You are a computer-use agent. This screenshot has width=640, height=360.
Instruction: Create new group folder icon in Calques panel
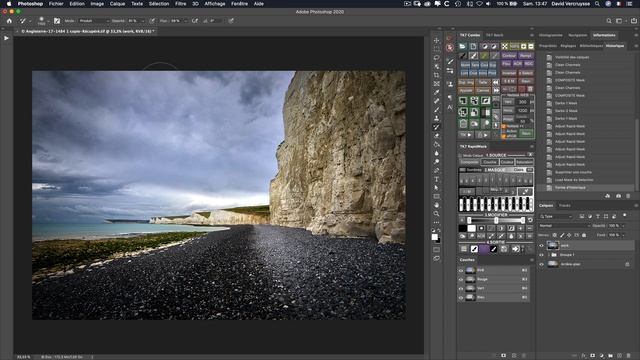(611, 356)
